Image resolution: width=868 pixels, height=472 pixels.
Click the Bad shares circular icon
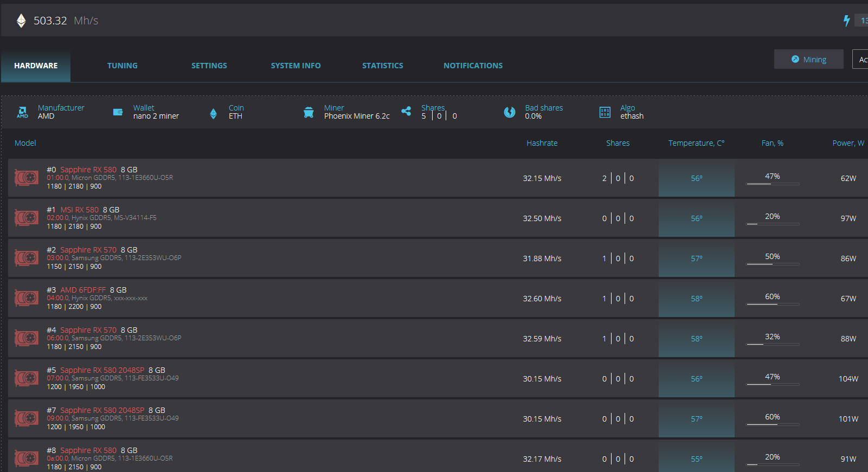coord(510,112)
